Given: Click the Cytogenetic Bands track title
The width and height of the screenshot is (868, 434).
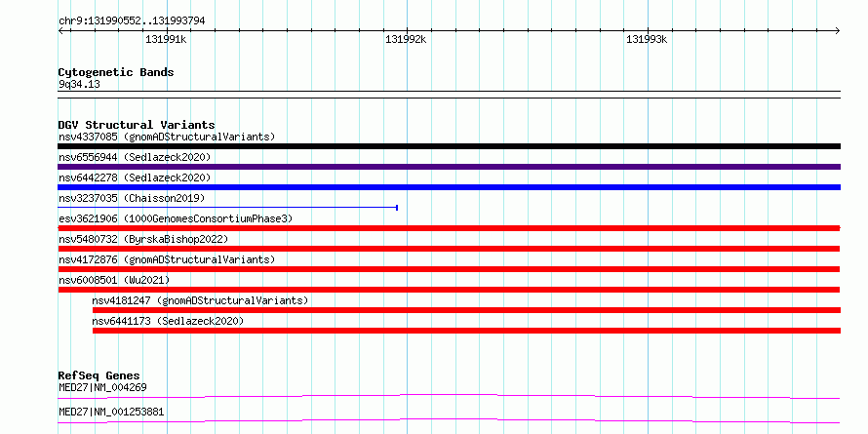Looking at the screenshot, I should coord(116,72).
